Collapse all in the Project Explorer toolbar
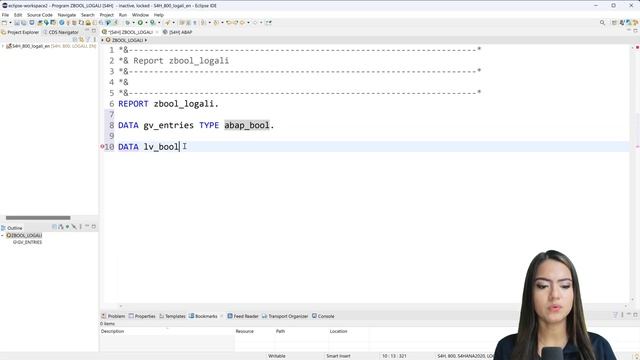 74,40
